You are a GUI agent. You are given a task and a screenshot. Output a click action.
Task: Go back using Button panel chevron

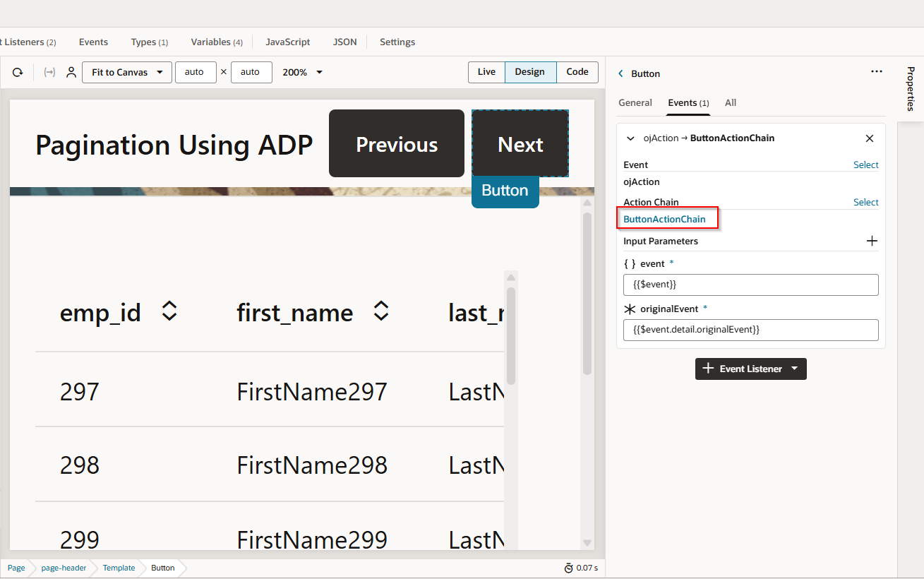point(621,73)
